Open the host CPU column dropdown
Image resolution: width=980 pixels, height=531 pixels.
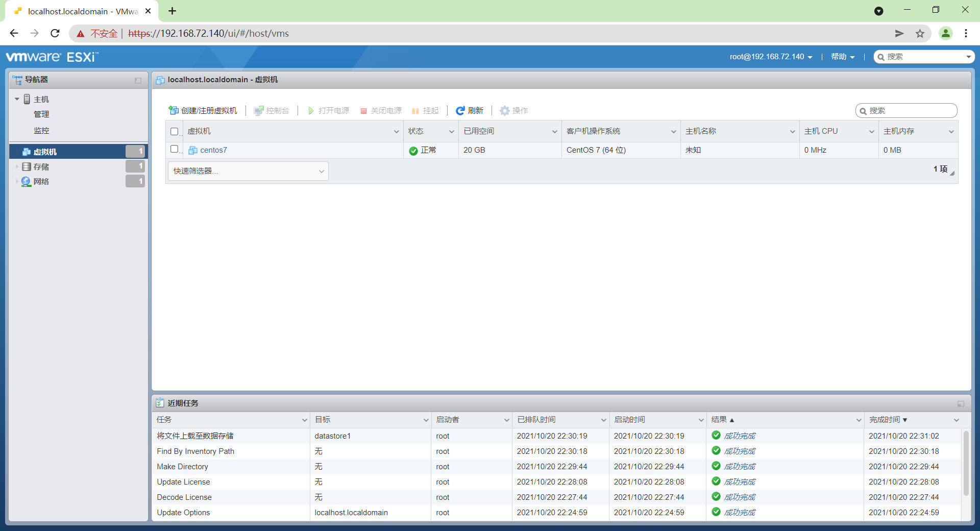point(871,132)
